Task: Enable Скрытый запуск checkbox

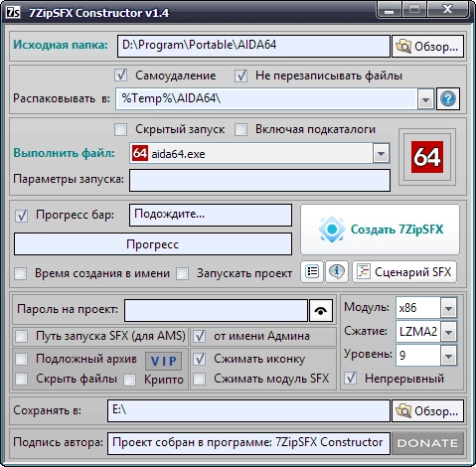Action: coord(120,129)
